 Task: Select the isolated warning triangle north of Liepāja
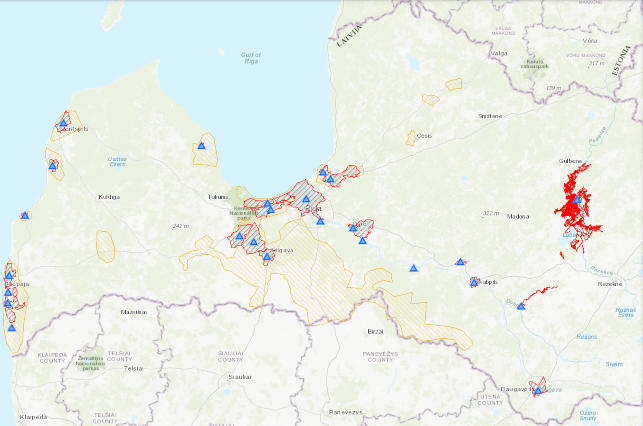(24, 215)
